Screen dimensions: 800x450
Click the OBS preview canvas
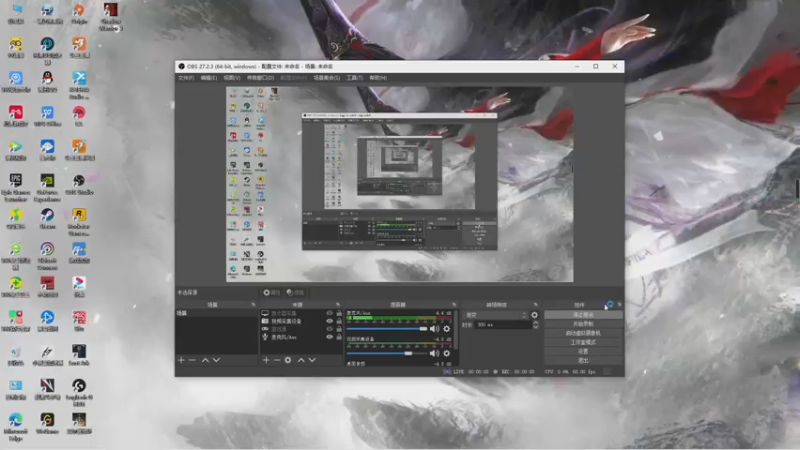tap(399, 184)
